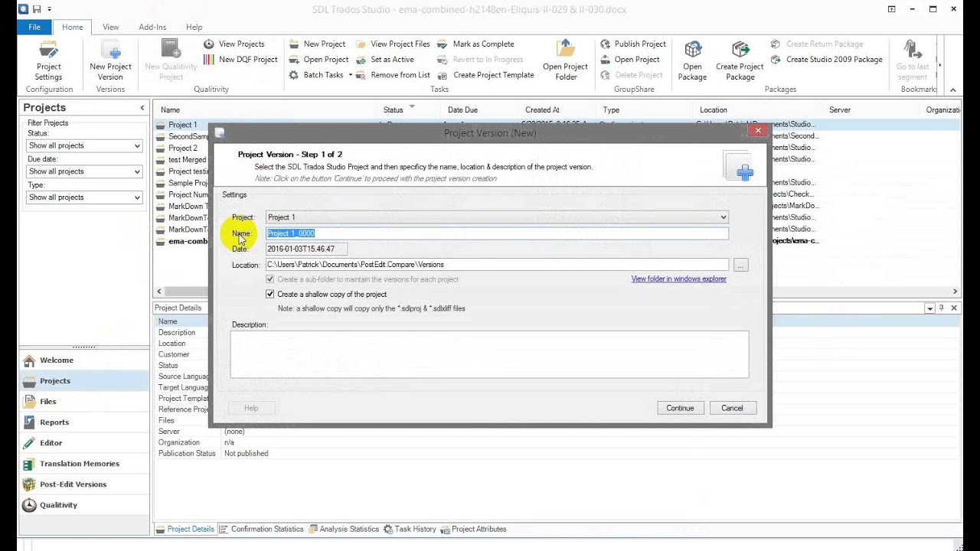Click the Name column header
This screenshot has height=551, width=980.
pyautogui.click(x=266, y=109)
